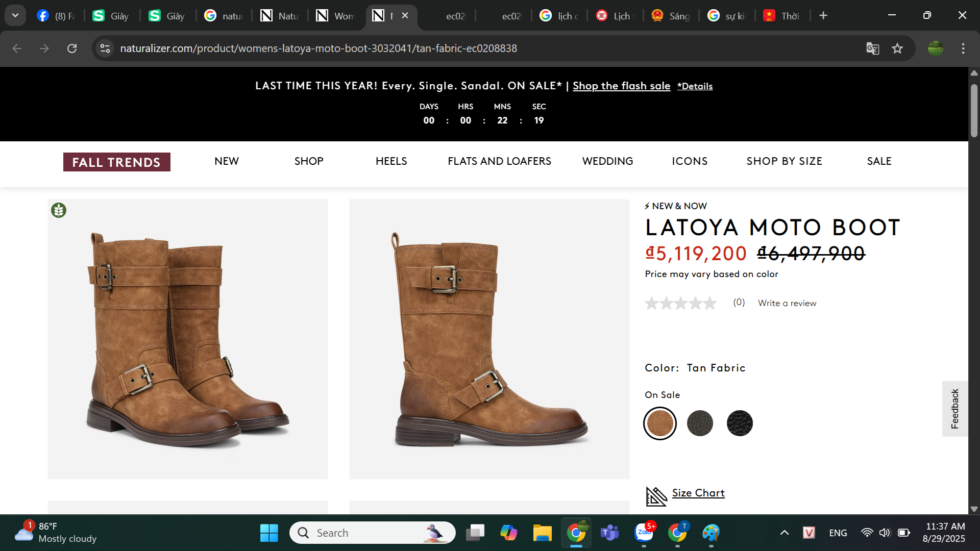Click the scrollbar down arrow
Viewport: 980px width, 551px height.
pos(974,509)
